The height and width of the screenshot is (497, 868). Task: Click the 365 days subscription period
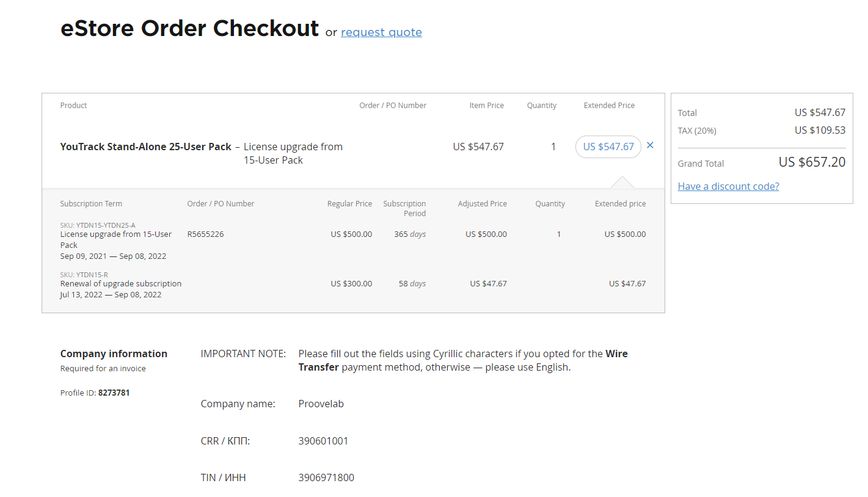(410, 234)
